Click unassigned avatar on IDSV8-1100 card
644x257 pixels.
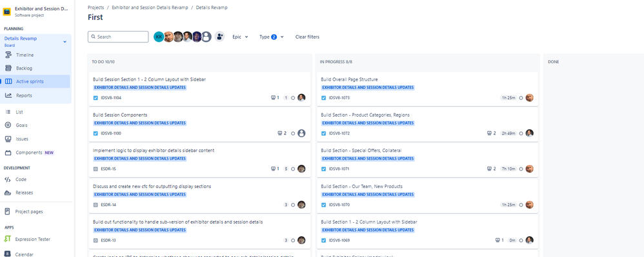pyautogui.click(x=301, y=133)
